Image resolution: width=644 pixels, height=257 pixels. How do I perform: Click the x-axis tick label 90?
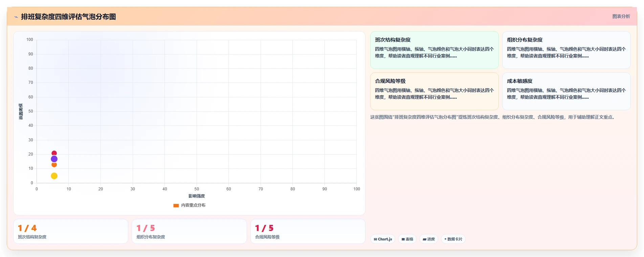click(325, 189)
